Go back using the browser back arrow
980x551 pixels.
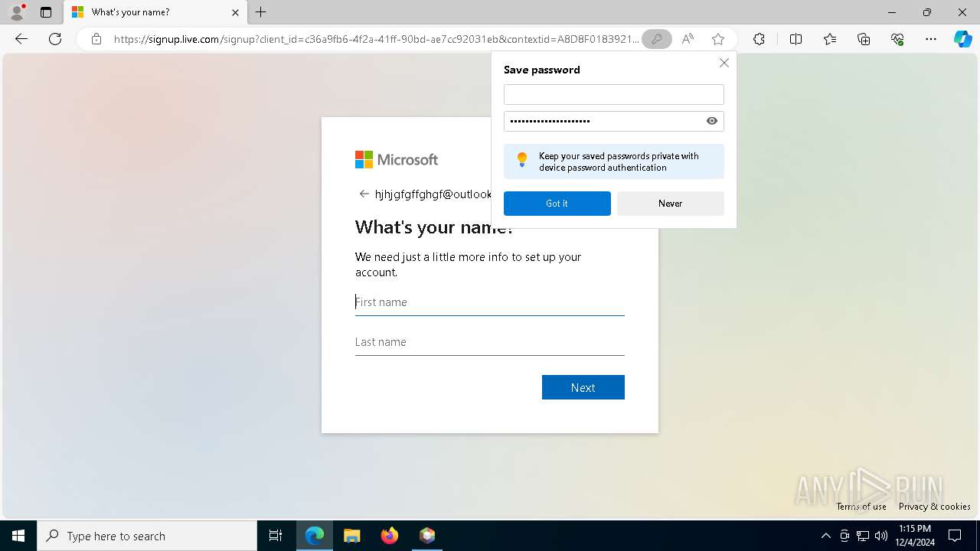tap(21, 39)
